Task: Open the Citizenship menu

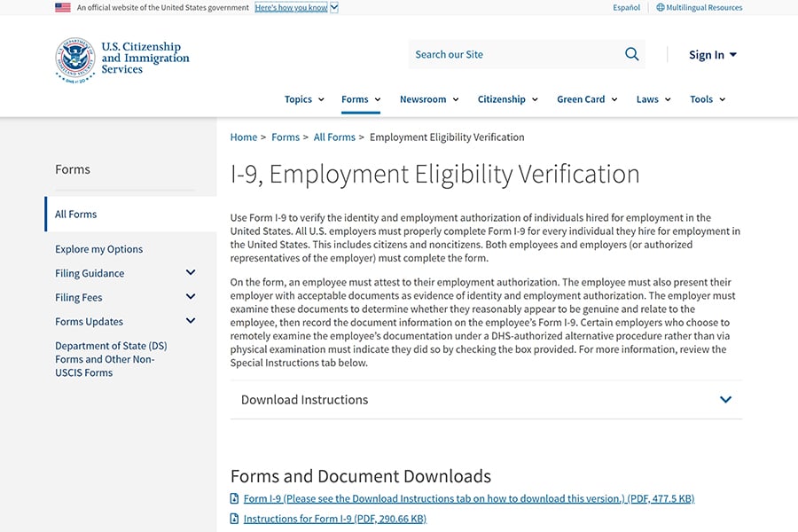Action: coord(507,99)
